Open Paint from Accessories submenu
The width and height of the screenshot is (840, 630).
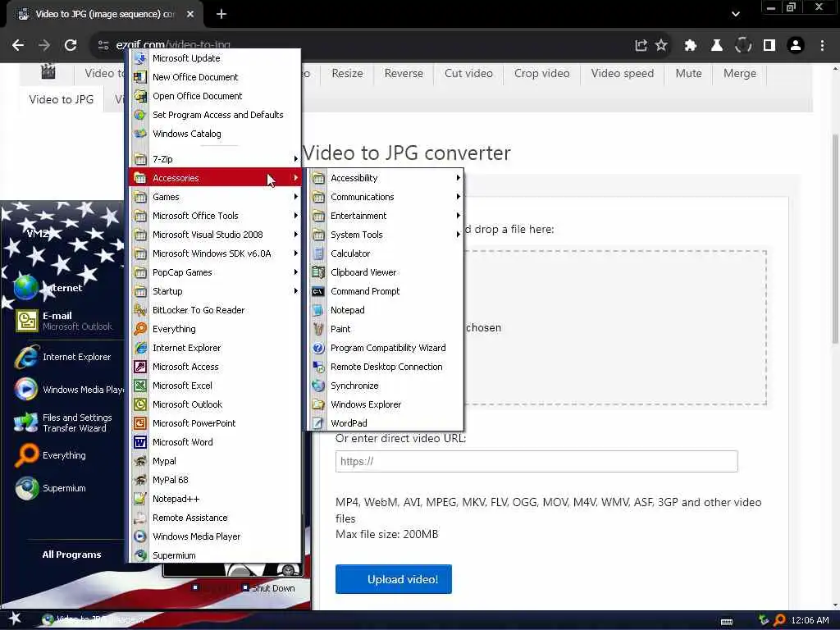point(386,329)
